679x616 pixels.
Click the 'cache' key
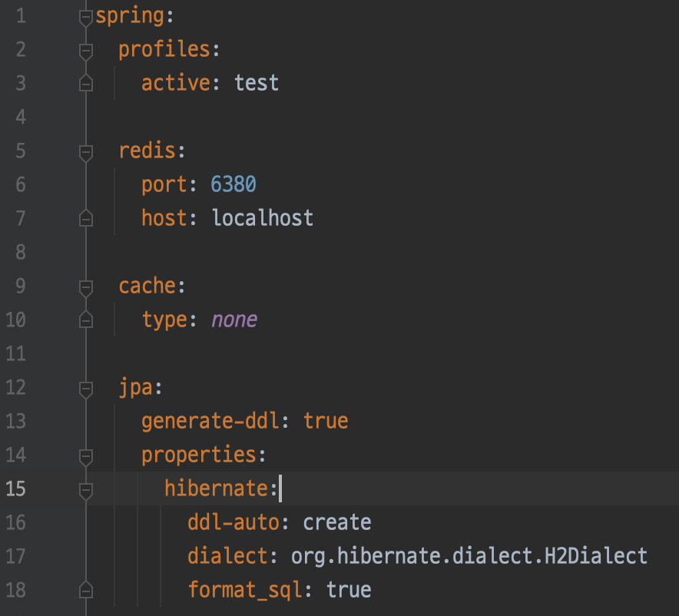[x=147, y=286]
